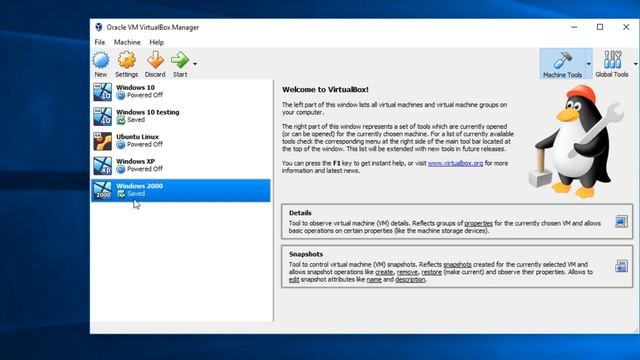Click the Windows 10 testing OS icon
The width and height of the screenshot is (640, 360).
[x=102, y=116]
